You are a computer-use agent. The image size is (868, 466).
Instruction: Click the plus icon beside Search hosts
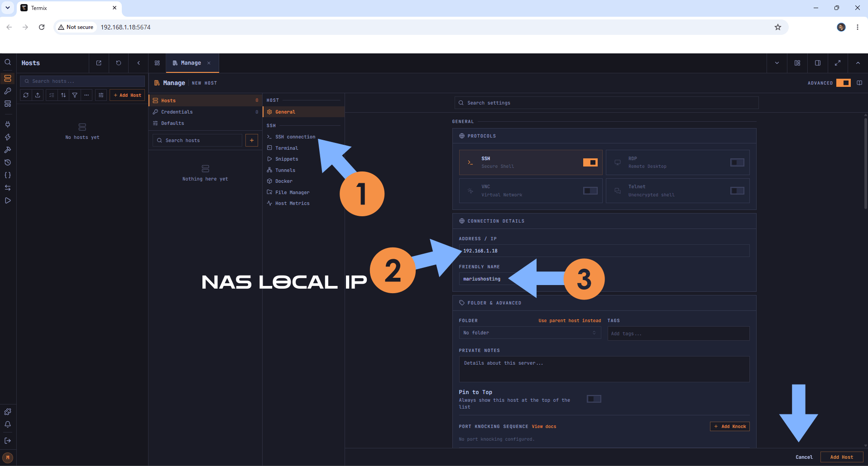[x=252, y=140]
